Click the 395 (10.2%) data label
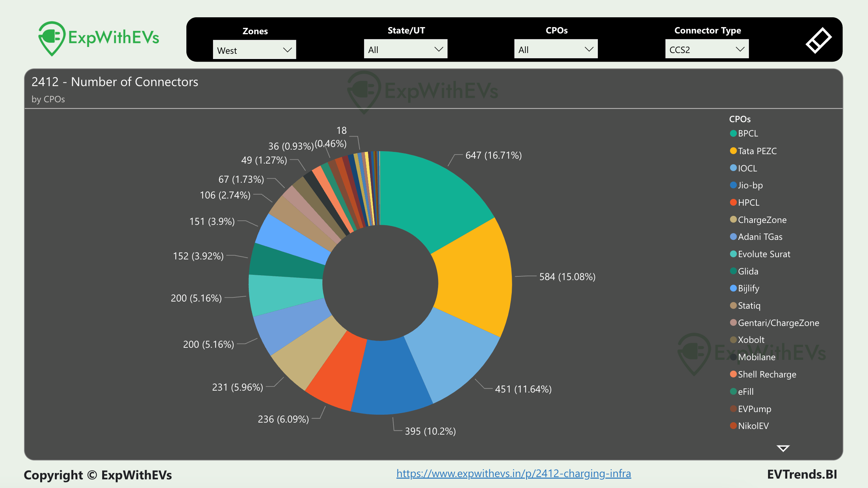The height and width of the screenshot is (488, 868). (x=430, y=431)
